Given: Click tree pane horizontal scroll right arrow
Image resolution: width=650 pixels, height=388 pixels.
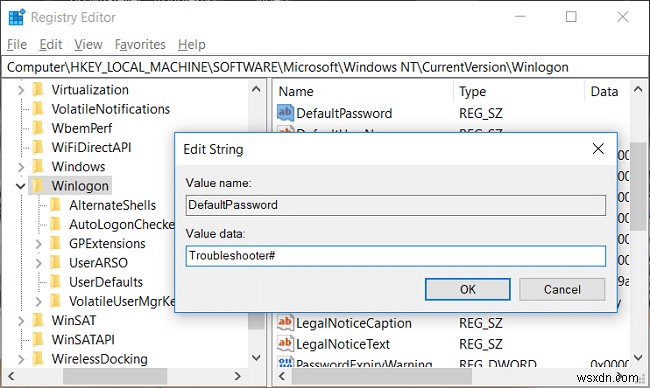Looking at the screenshot, I should 238,376.
